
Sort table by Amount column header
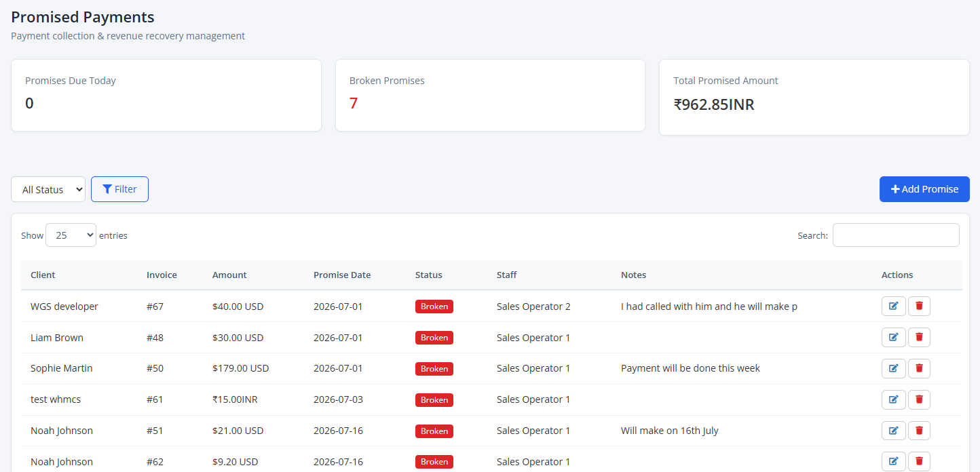[x=229, y=275]
